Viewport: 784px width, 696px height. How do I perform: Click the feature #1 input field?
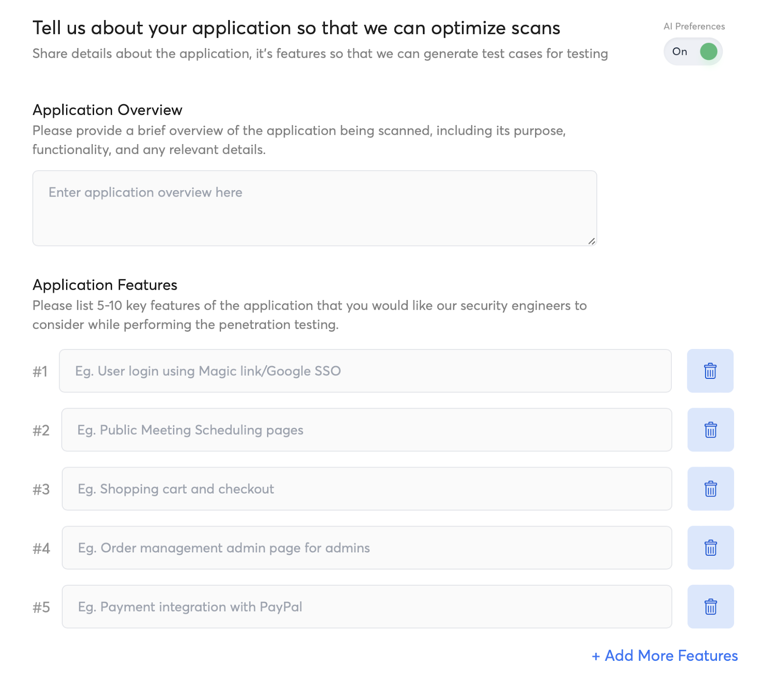365,371
